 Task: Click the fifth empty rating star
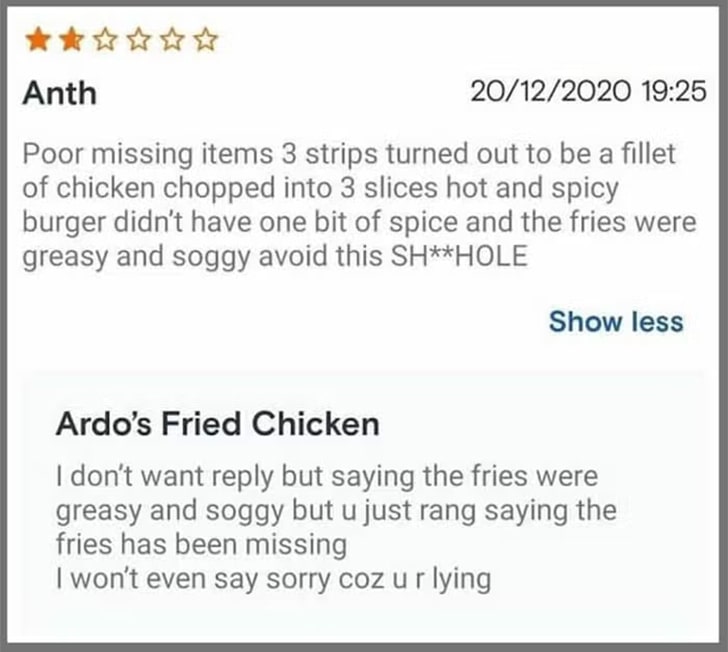(172, 40)
